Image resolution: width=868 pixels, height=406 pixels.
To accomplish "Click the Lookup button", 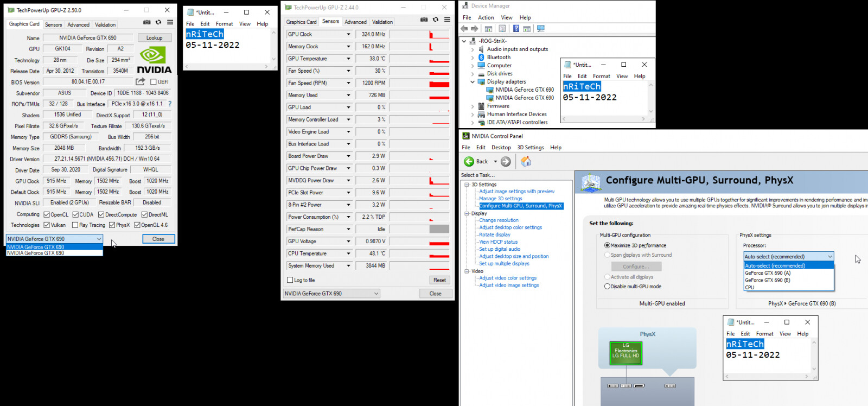I will pyautogui.click(x=154, y=38).
